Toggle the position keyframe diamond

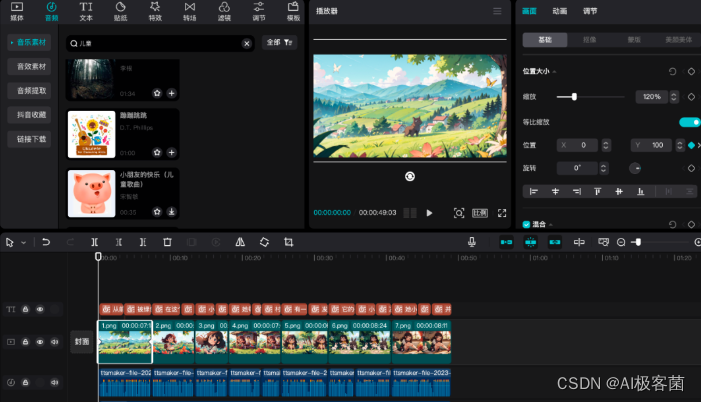pyautogui.click(x=691, y=145)
